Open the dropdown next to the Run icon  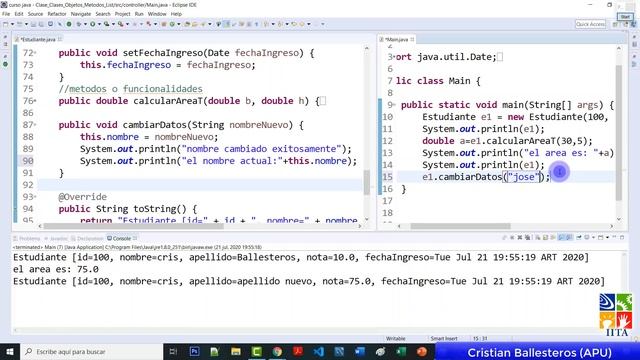click(98, 24)
